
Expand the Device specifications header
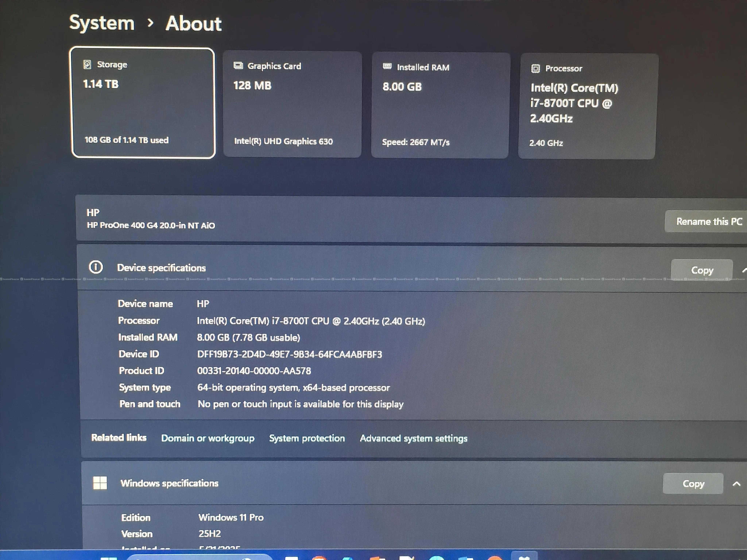(x=412, y=268)
